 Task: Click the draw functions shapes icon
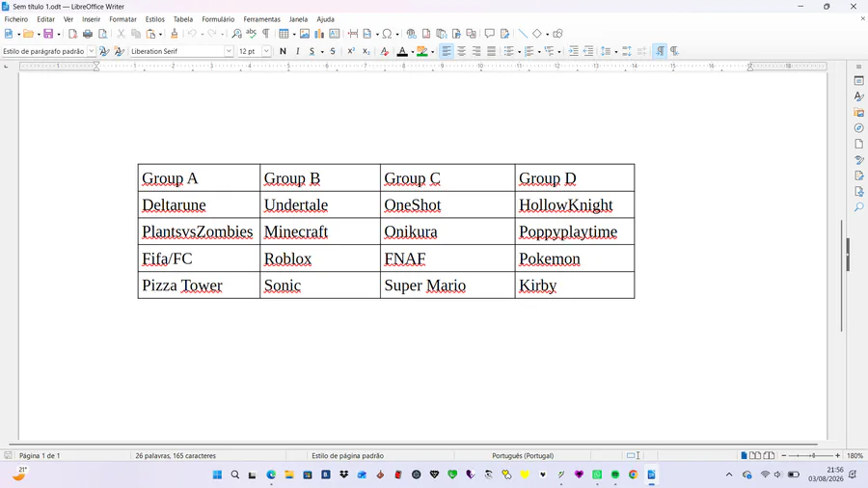pos(558,34)
